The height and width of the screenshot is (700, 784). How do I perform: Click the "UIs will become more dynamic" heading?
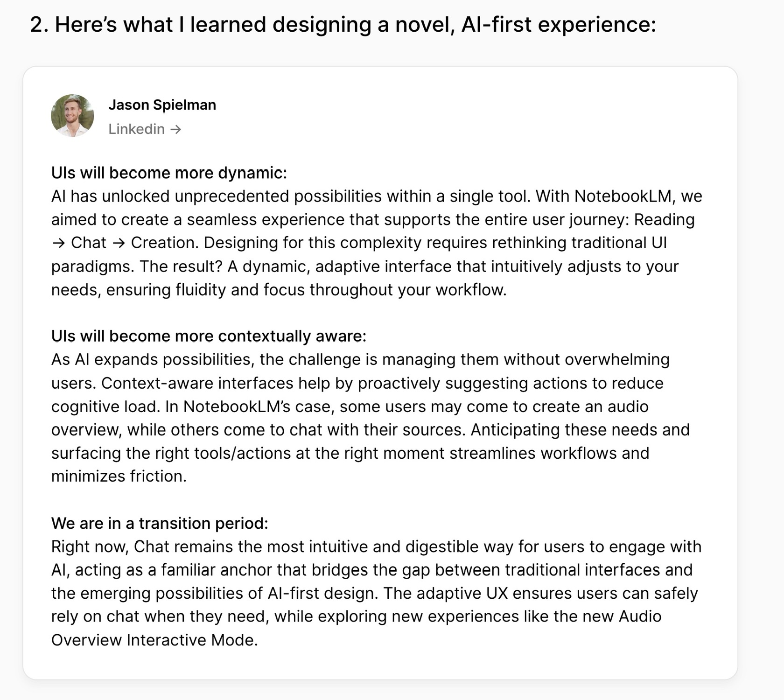pyautogui.click(x=169, y=173)
